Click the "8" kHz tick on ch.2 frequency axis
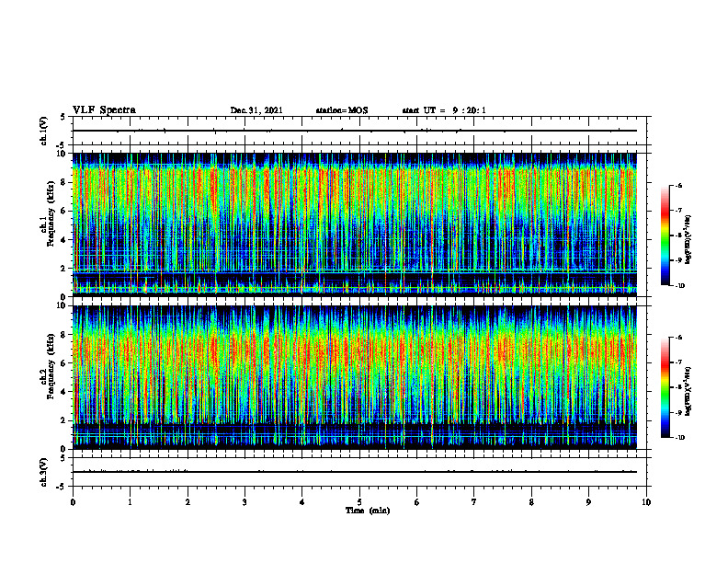 64,335
